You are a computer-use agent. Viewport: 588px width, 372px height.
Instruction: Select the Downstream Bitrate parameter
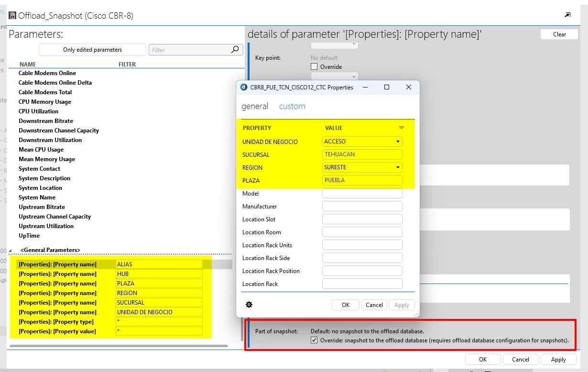pyautogui.click(x=46, y=121)
